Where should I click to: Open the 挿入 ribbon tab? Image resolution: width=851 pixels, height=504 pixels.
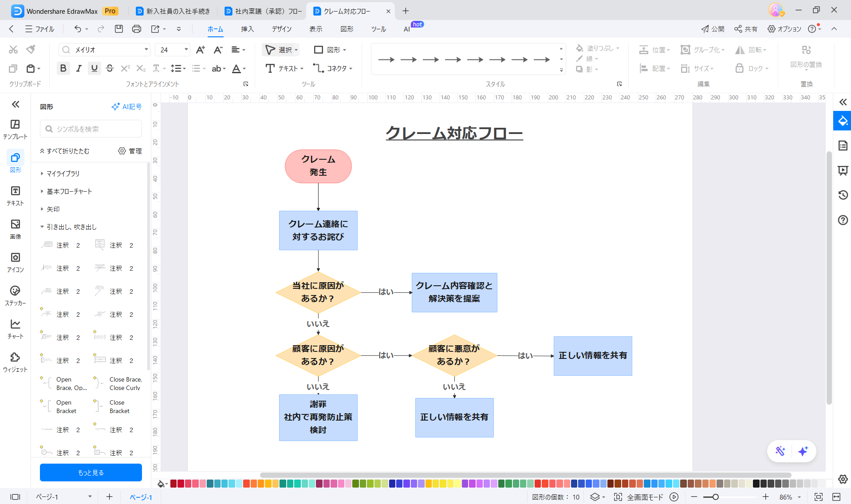248,29
